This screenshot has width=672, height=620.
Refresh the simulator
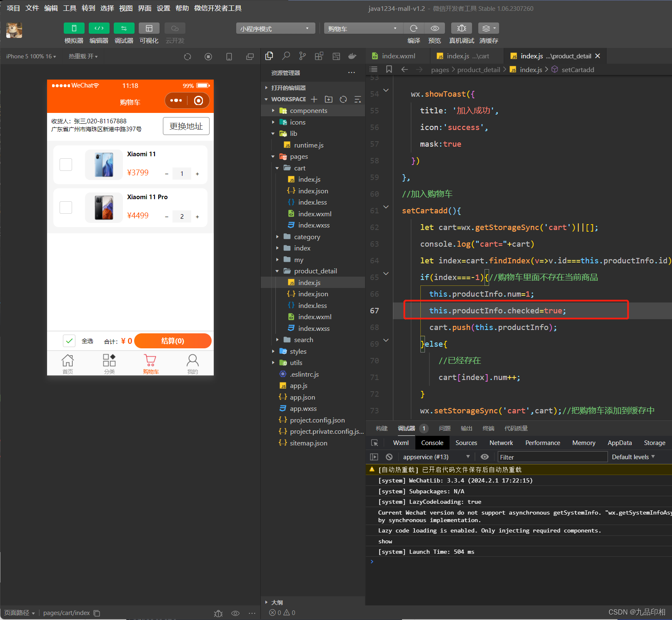(187, 57)
